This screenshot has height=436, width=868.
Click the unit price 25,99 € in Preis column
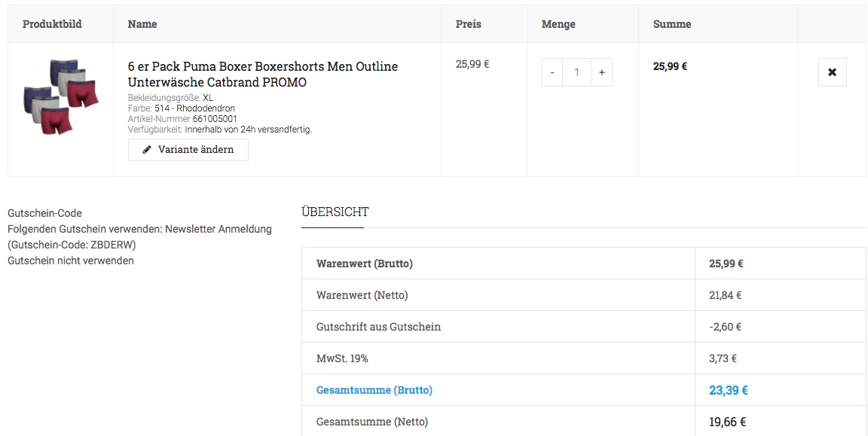point(472,64)
